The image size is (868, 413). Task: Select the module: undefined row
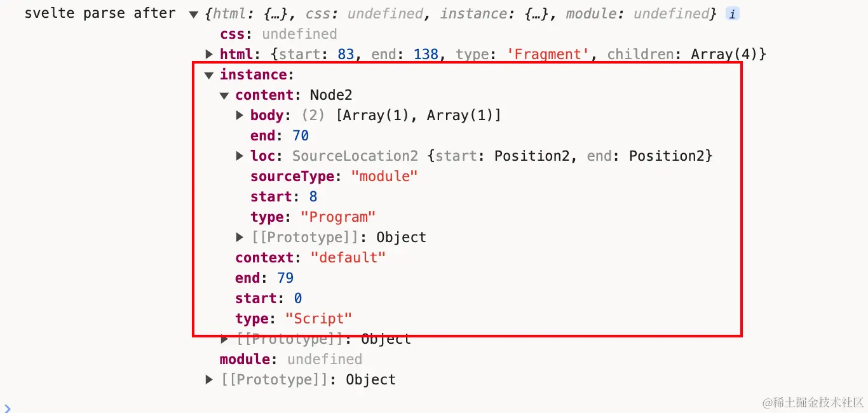pyautogui.click(x=291, y=360)
